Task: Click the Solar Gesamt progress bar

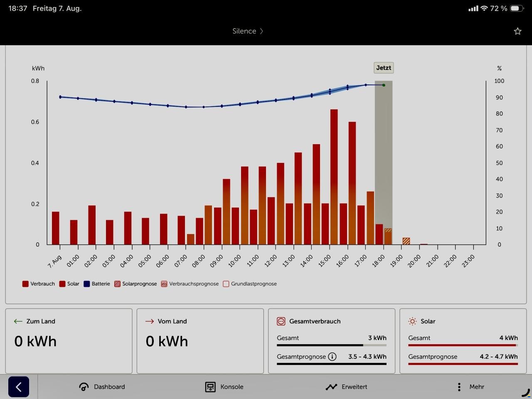Action: [463, 345]
